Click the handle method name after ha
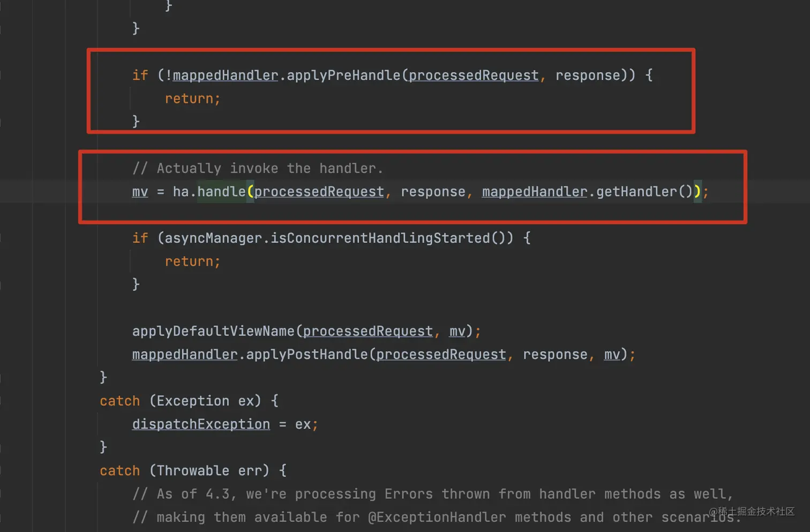Image resolution: width=810 pixels, height=532 pixels. click(x=221, y=192)
